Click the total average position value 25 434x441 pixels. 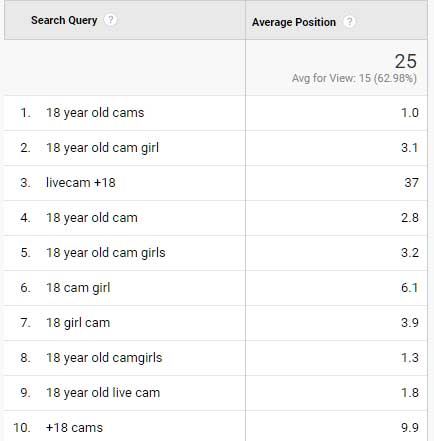point(406,61)
